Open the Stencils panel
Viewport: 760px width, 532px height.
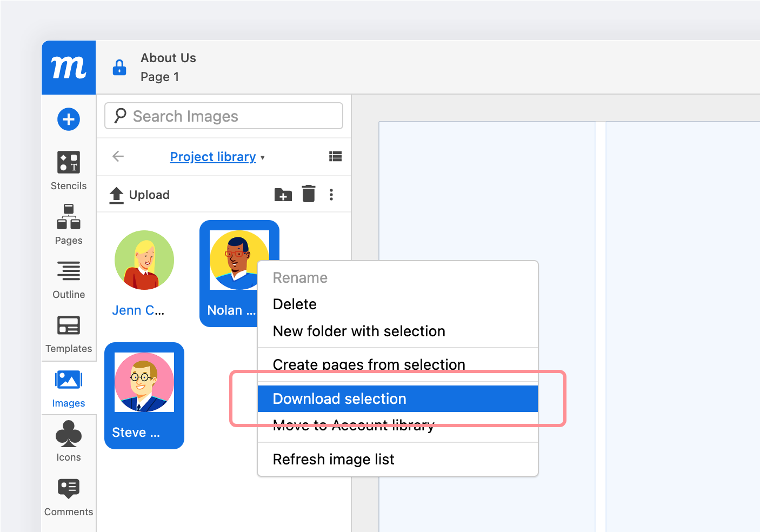[x=69, y=170]
